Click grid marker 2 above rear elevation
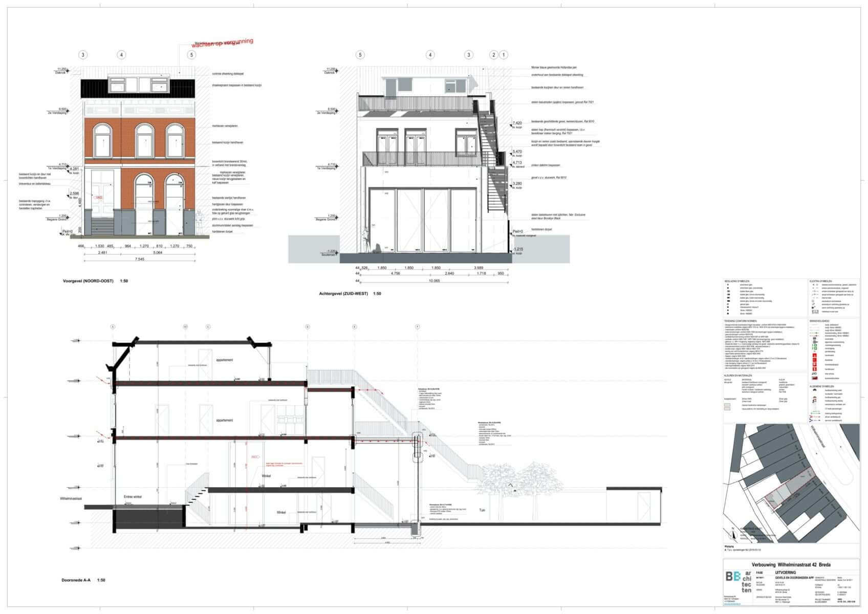Screen dimensions: 868x614 coord(493,55)
